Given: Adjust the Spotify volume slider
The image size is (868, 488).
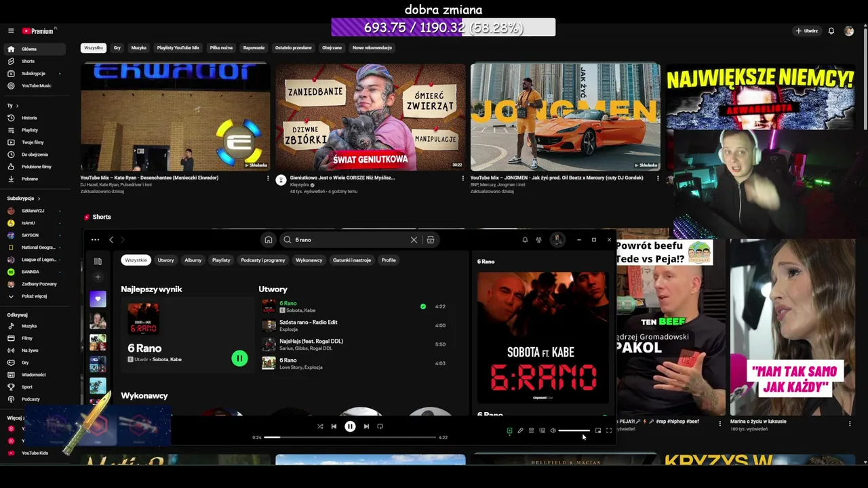Looking at the screenshot, I should (x=574, y=430).
